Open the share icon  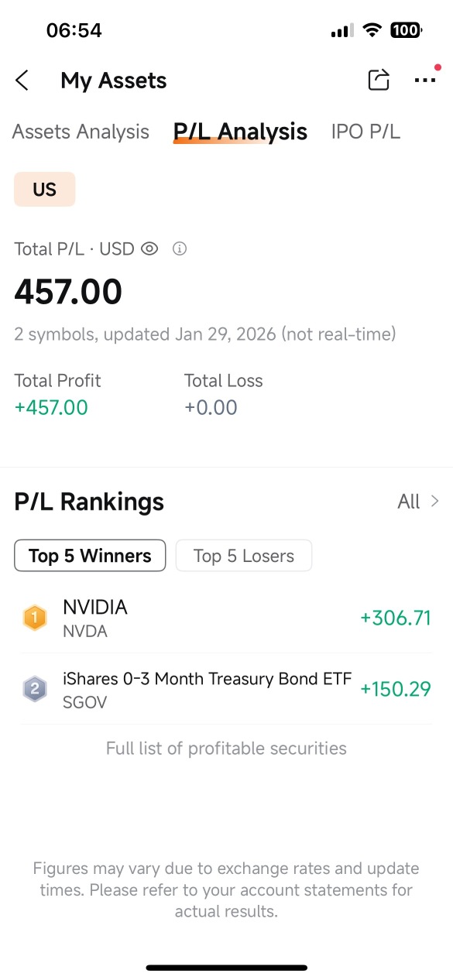click(x=378, y=80)
